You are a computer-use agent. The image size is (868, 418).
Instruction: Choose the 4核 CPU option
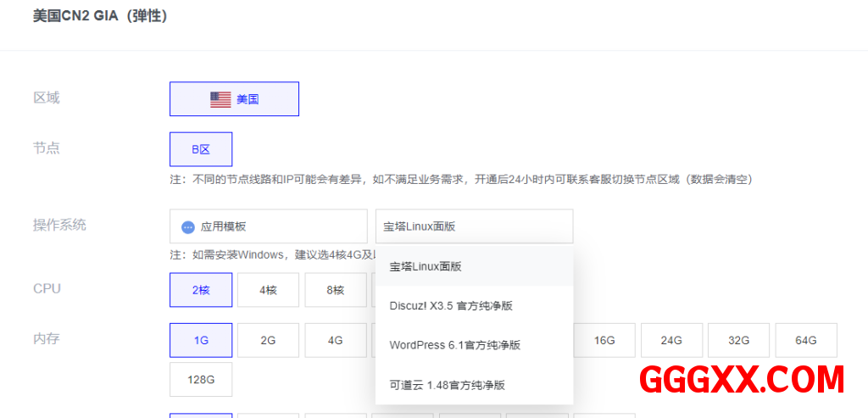click(268, 290)
